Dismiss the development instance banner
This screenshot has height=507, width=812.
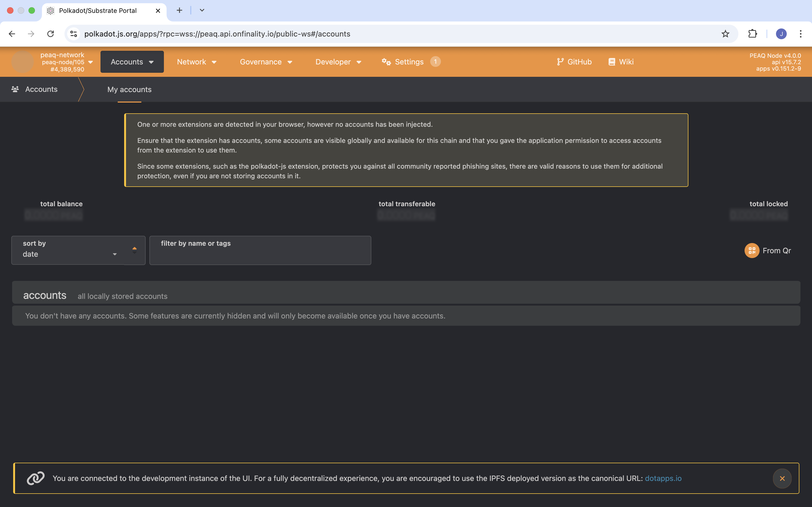point(782,478)
